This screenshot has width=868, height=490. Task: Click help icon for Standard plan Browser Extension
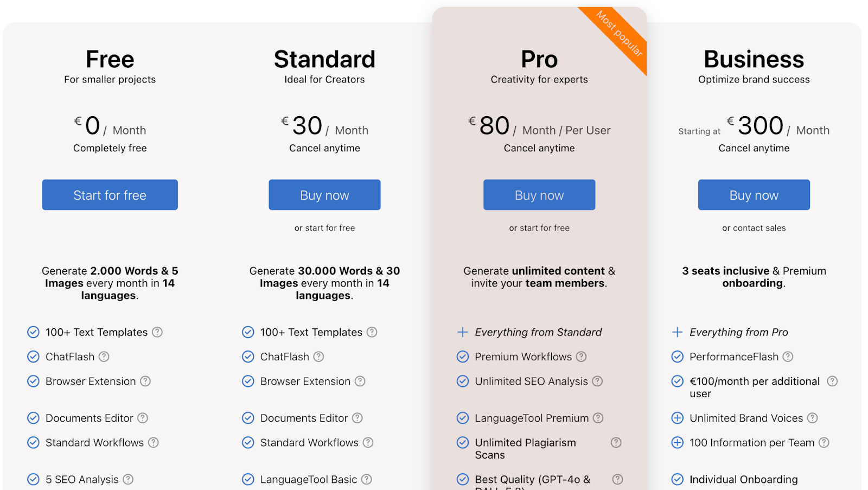pyautogui.click(x=360, y=381)
